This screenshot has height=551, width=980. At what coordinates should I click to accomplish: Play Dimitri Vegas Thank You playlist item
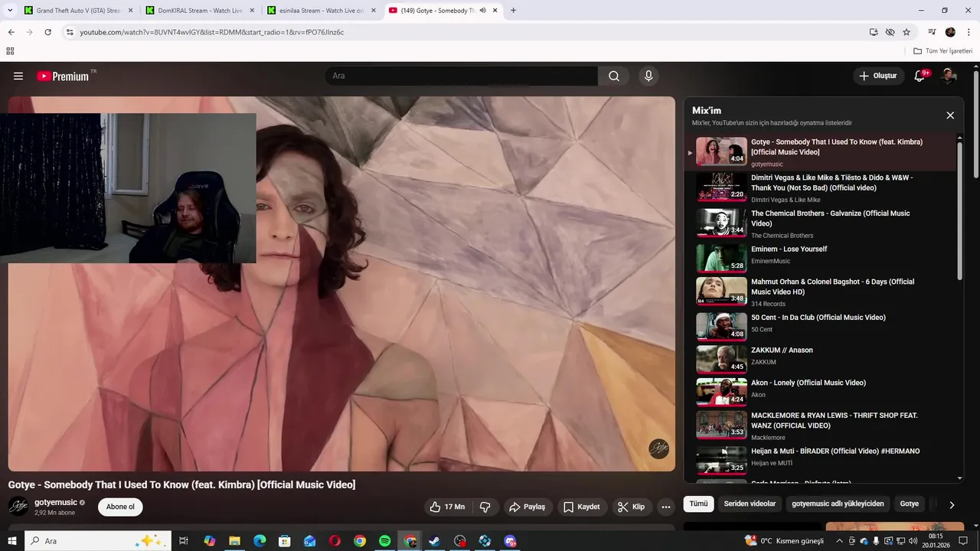point(819,187)
